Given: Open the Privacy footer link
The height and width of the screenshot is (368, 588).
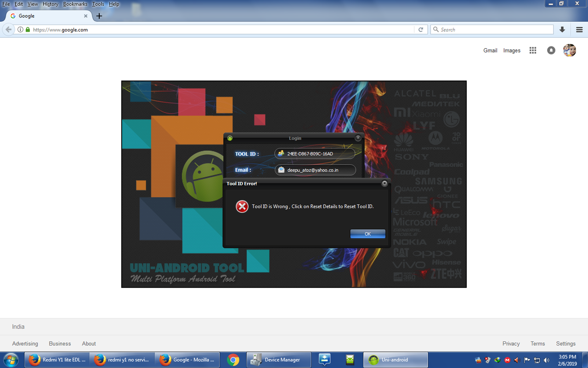Looking at the screenshot, I should [511, 344].
